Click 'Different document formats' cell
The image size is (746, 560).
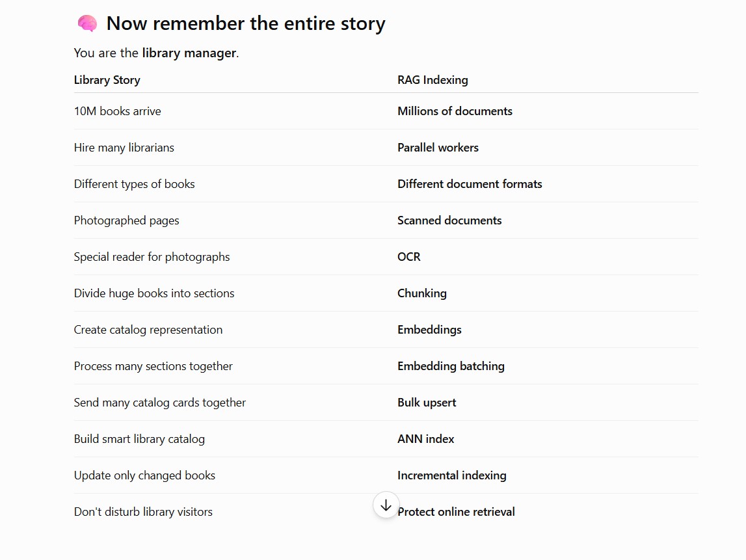coord(470,183)
